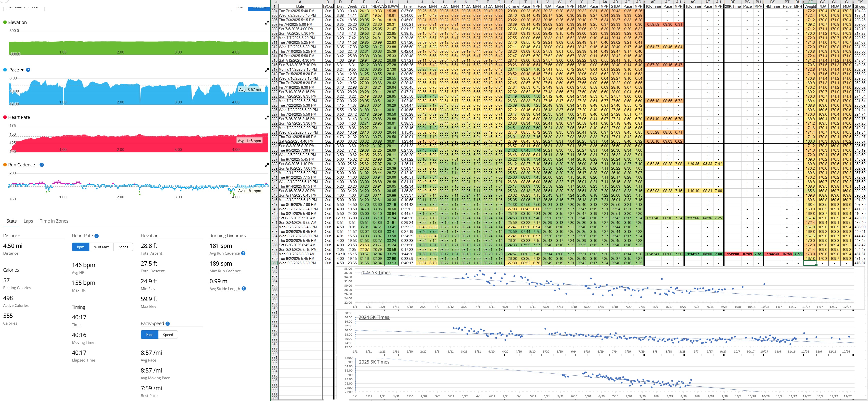The width and height of the screenshot is (868, 401).
Task: Open the Laps tab
Action: click(28, 221)
